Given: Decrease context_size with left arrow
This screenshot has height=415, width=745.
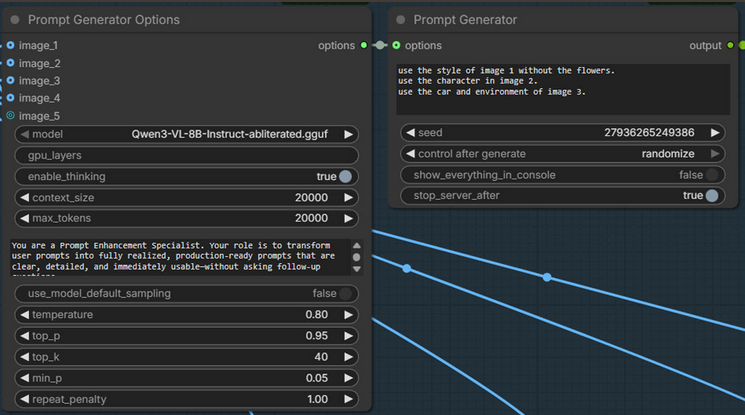Looking at the screenshot, I should 25,197.
